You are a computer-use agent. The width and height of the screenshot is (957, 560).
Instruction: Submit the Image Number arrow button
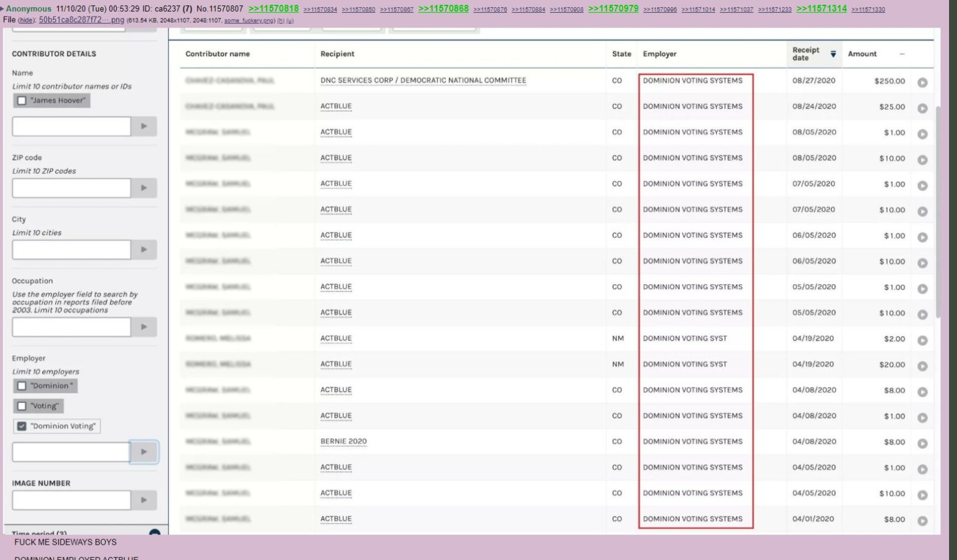click(x=144, y=500)
